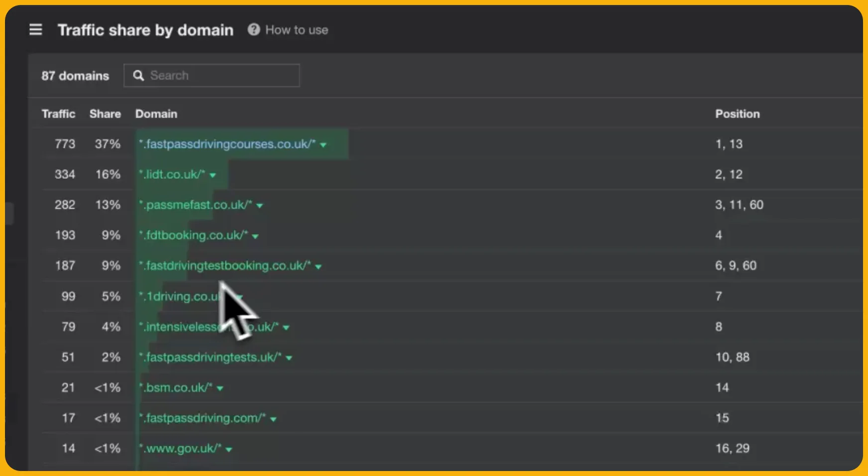Click the Share column header
The image size is (868, 476).
(105, 114)
